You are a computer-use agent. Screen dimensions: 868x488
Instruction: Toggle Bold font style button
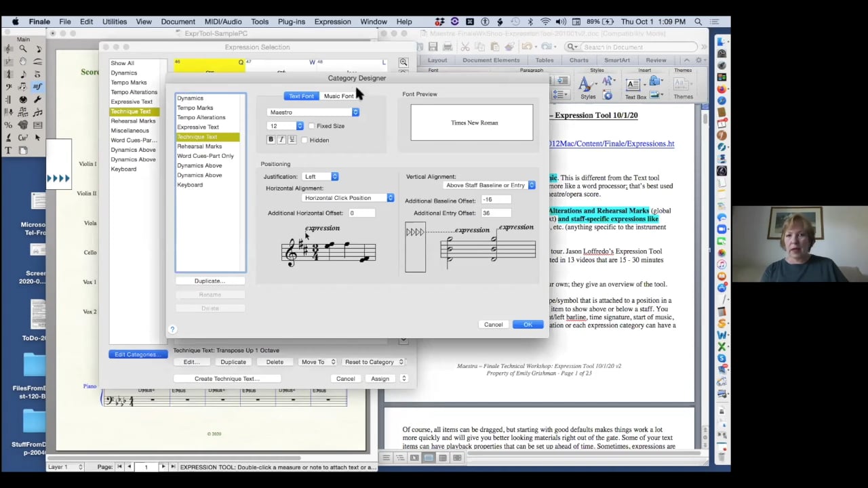coord(271,140)
